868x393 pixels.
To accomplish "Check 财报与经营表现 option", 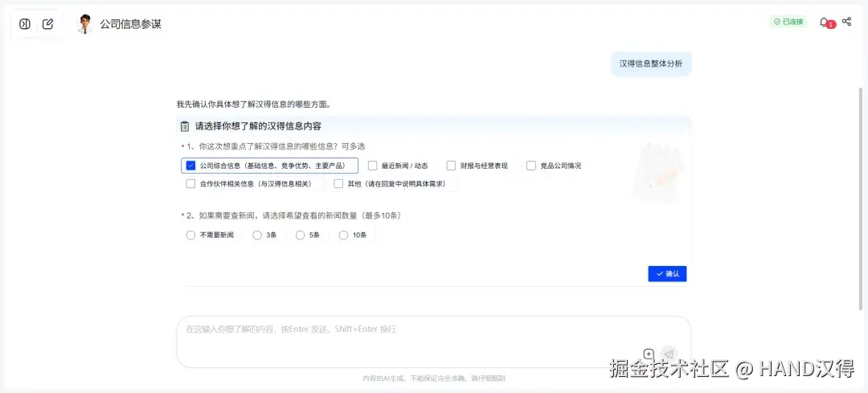I will 451,166.
